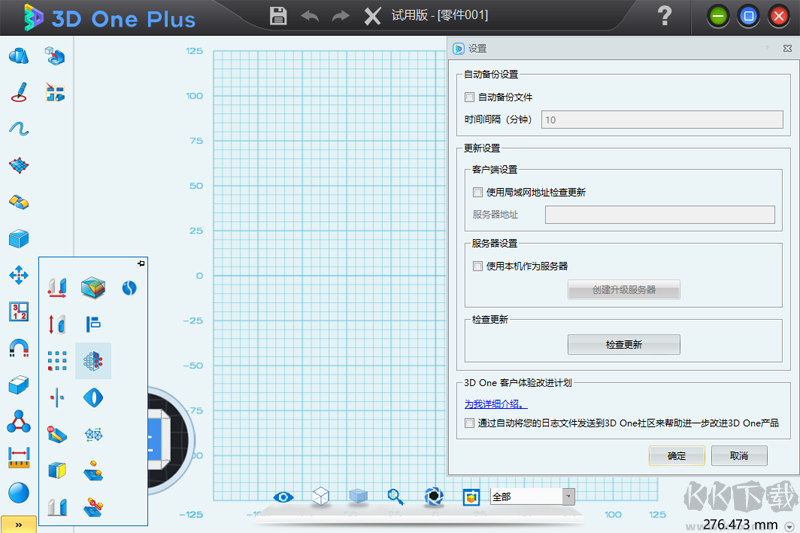Toggle the eye visibility icon on bottom toolbar
The width and height of the screenshot is (800, 533).
(x=285, y=496)
